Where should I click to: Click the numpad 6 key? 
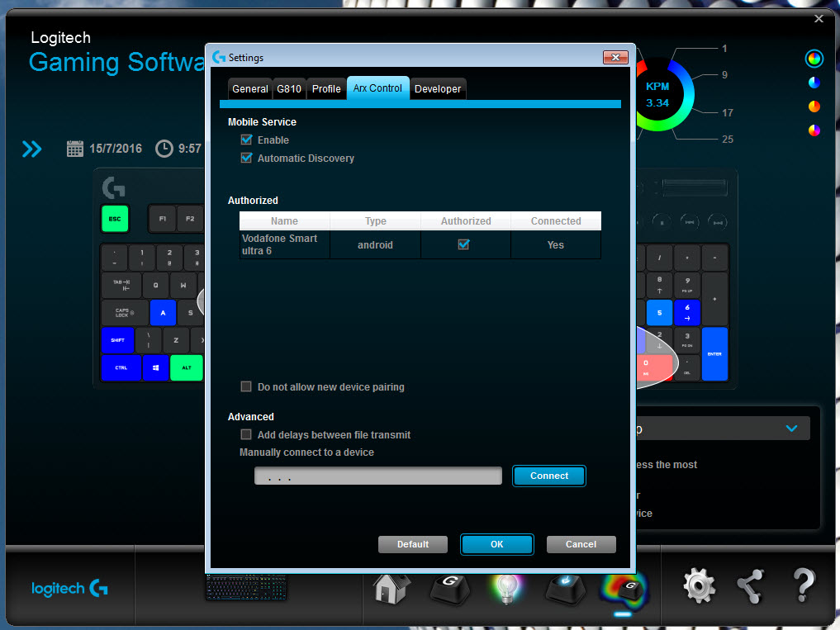pyautogui.click(x=687, y=312)
